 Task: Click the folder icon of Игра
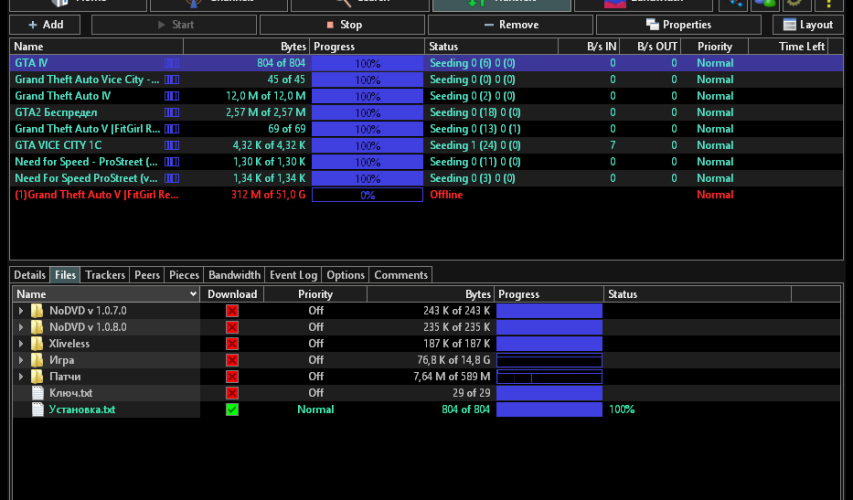click(x=37, y=360)
